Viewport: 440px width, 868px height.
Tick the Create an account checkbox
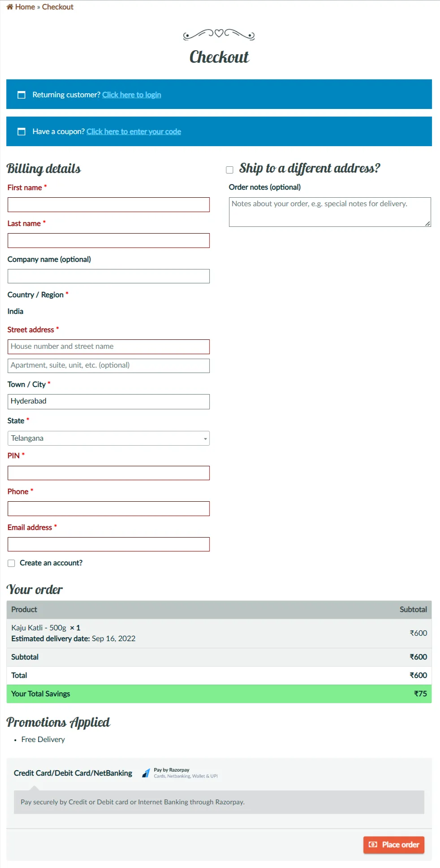(11, 563)
